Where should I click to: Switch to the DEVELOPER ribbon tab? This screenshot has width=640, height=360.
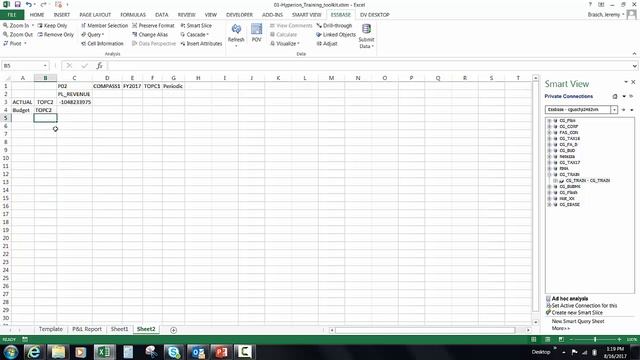pyautogui.click(x=239, y=15)
